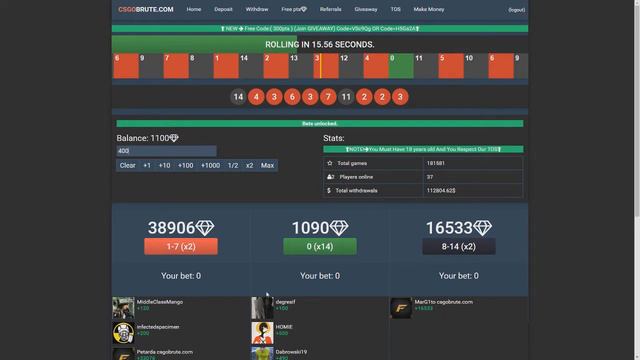Viewport: 640px width, 360px height.
Task: Bet on green 0 (x14)
Action: [x=320, y=247]
